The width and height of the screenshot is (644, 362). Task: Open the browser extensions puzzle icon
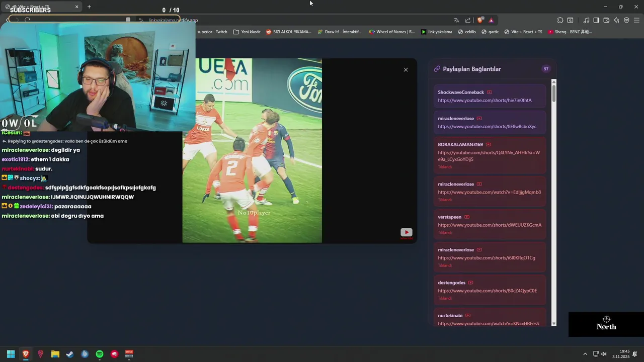560,20
